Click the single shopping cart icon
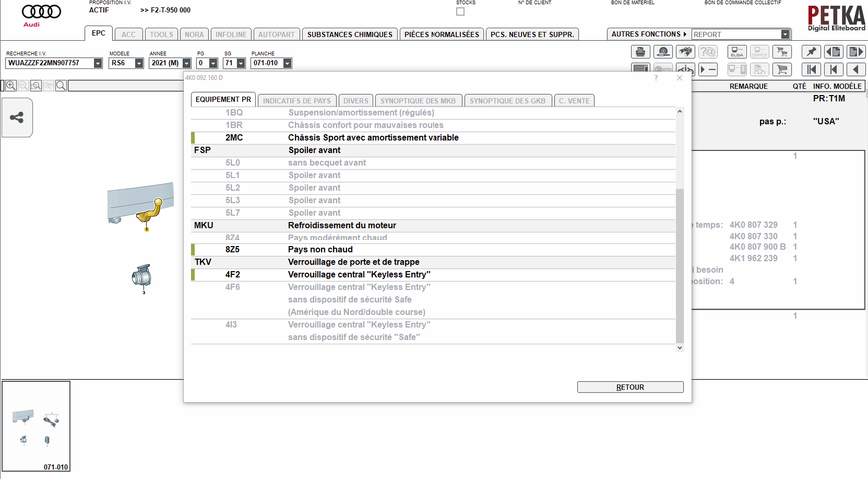The width and height of the screenshot is (868, 479). tap(782, 69)
